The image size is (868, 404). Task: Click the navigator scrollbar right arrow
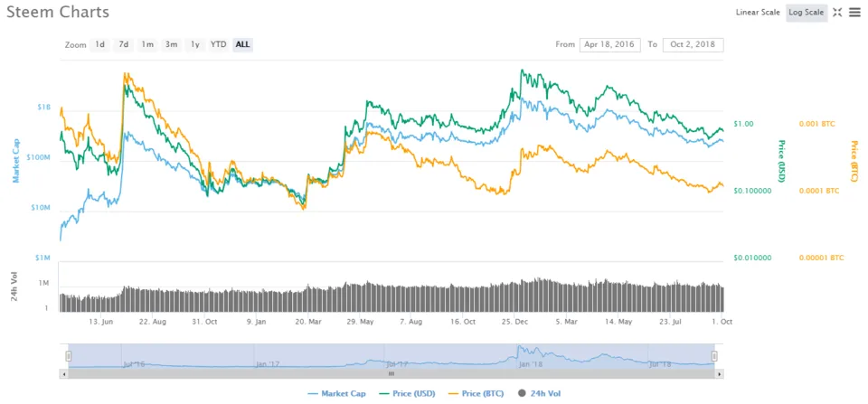(719, 374)
